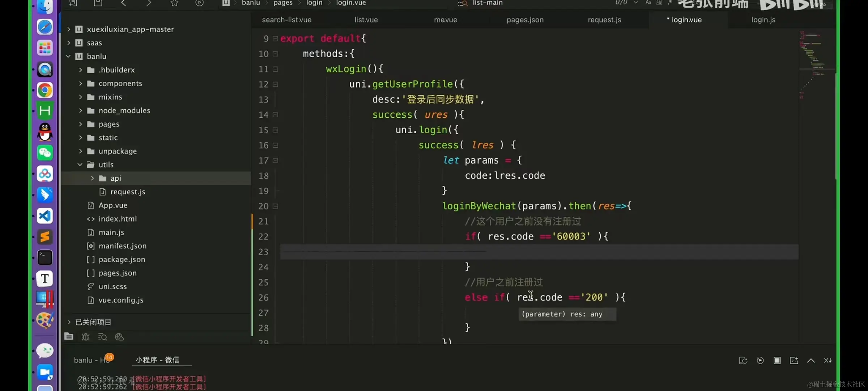868x391 pixels.
Task: Click the refresh device icon in console toolbar
Action: tap(743, 361)
